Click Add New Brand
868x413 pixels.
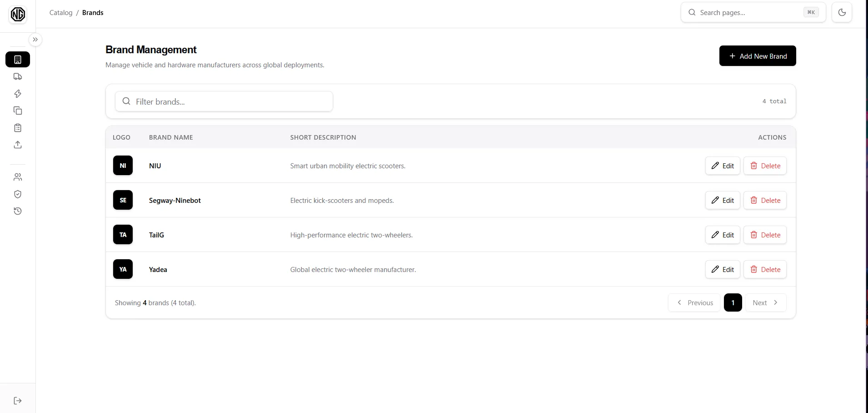click(758, 56)
